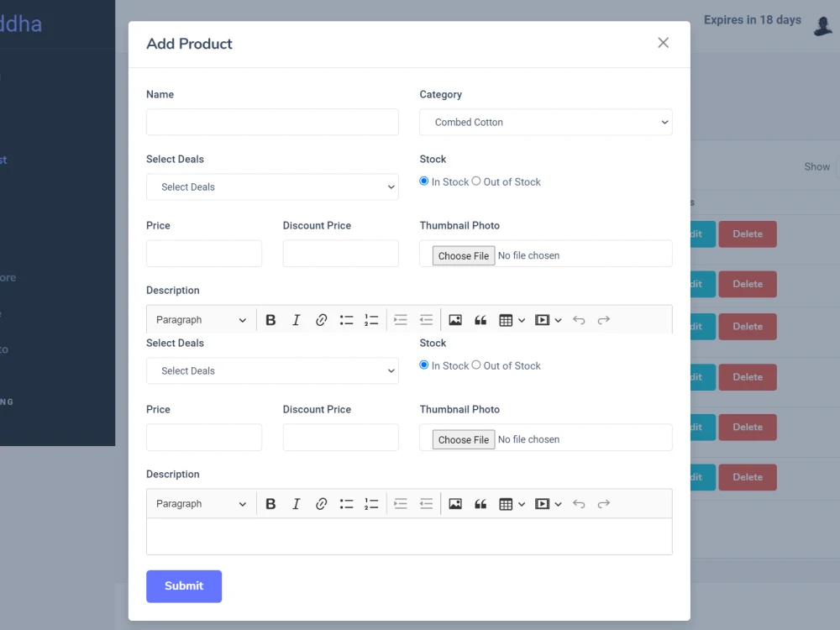Add numbered list in upper Description toolbar
This screenshot has width=840, height=630.
point(371,320)
